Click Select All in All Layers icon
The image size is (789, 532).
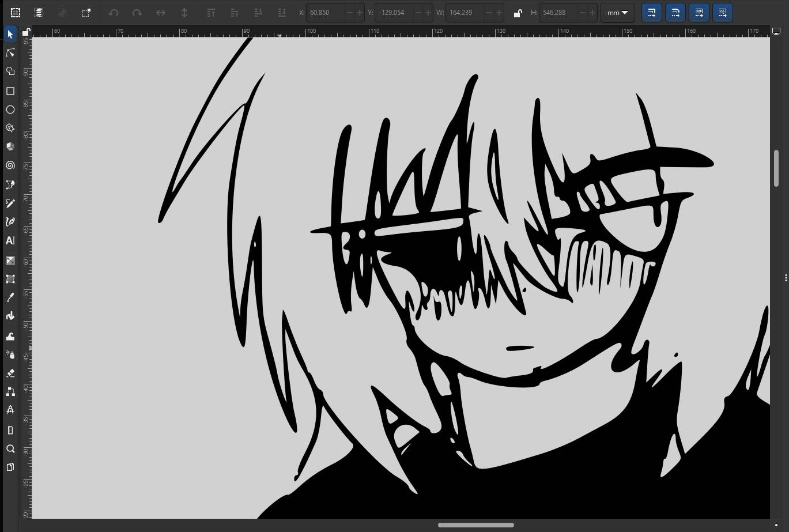click(39, 13)
